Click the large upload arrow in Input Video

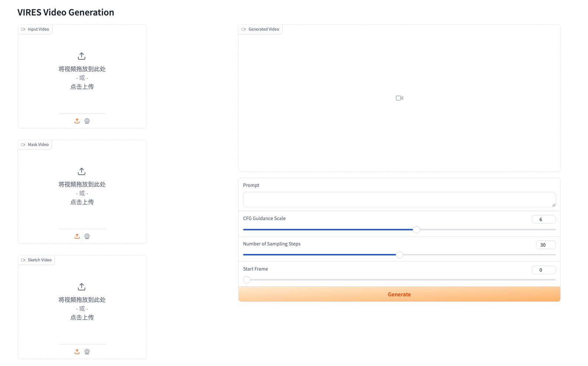(82, 56)
